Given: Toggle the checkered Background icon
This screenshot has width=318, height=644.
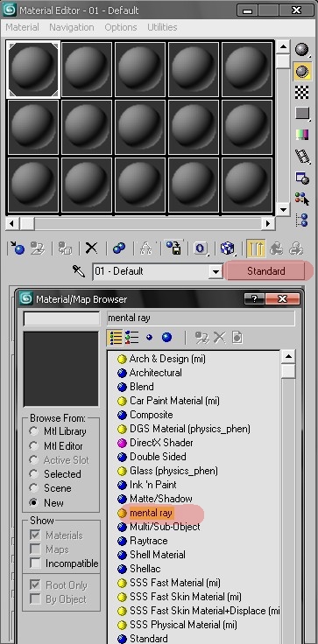Looking at the screenshot, I should point(302,93).
